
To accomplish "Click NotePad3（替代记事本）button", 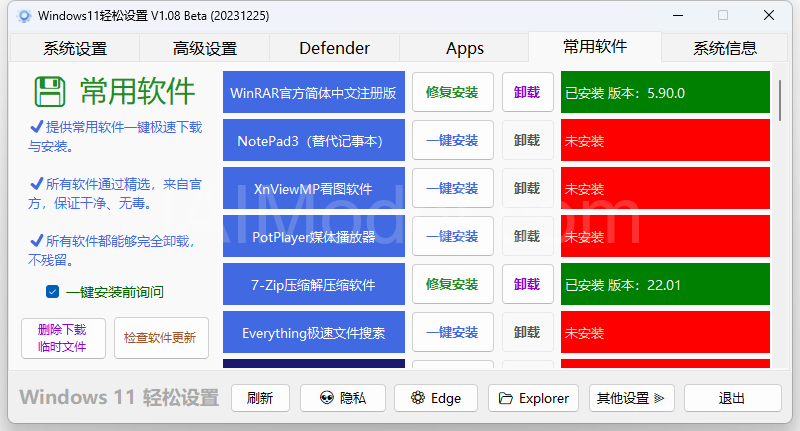I will click(314, 140).
